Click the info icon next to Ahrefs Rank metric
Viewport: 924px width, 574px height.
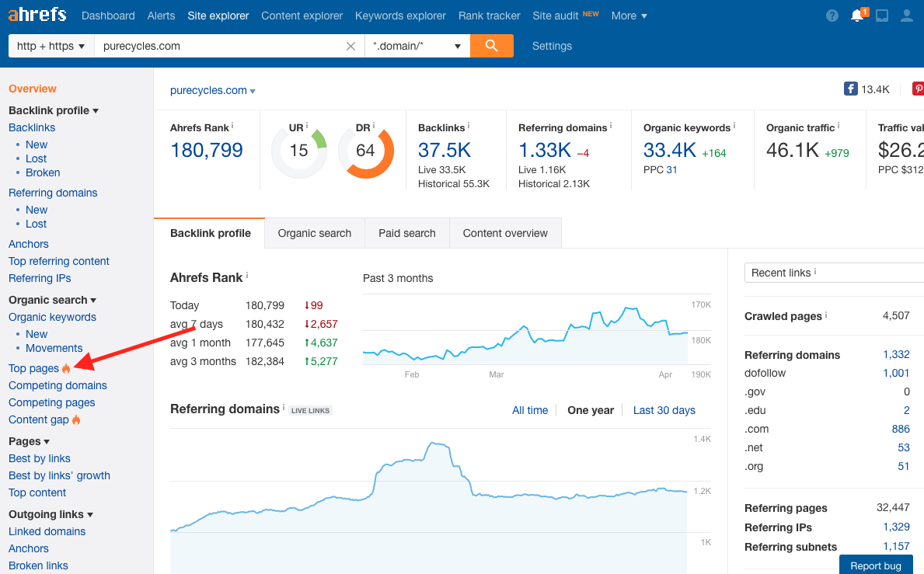(x=232, y=125)
